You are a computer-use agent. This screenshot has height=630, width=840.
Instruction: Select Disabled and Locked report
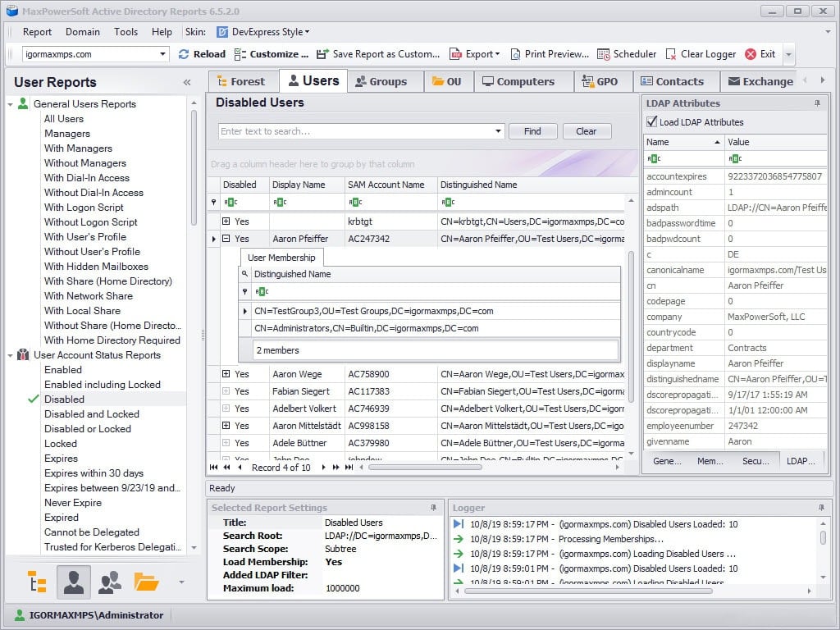point(92,414)
